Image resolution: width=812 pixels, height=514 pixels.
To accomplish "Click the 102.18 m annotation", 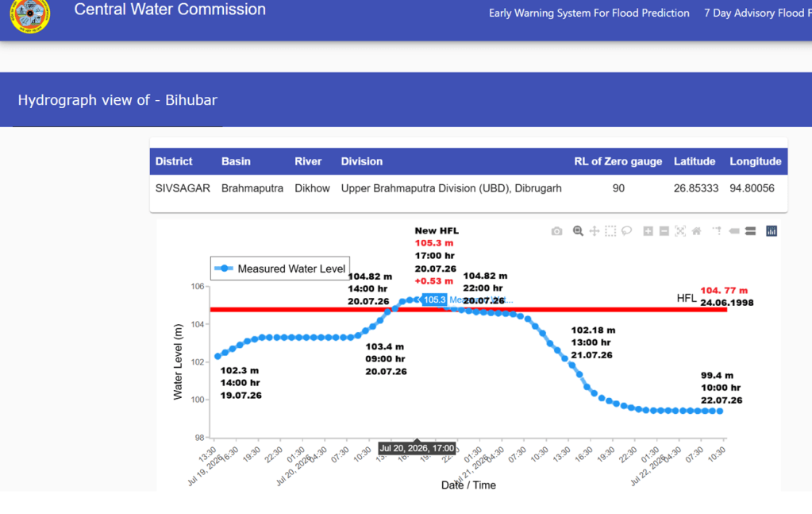I will [593, 330].
